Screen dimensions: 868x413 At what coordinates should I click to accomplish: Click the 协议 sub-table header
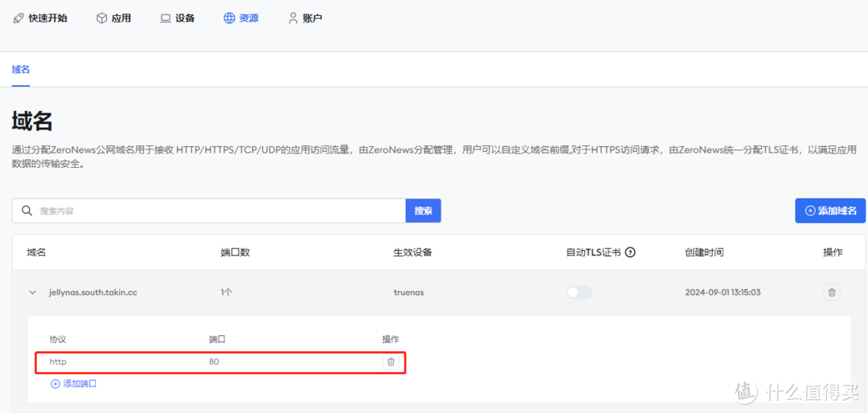(58, 339)
